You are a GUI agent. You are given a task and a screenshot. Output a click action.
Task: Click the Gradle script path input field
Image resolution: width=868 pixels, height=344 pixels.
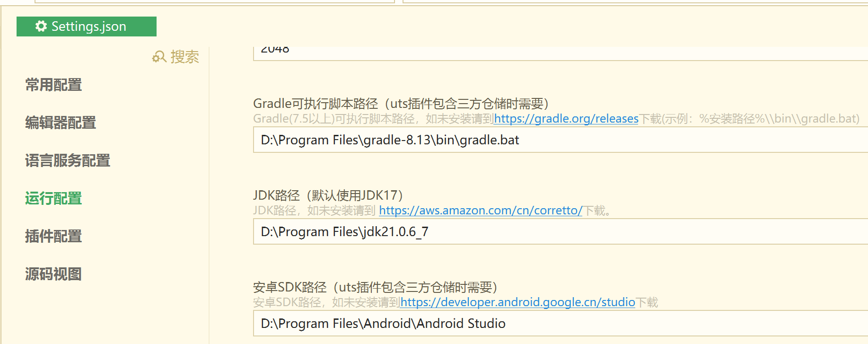pyautogui.click(x=558, y=141)
